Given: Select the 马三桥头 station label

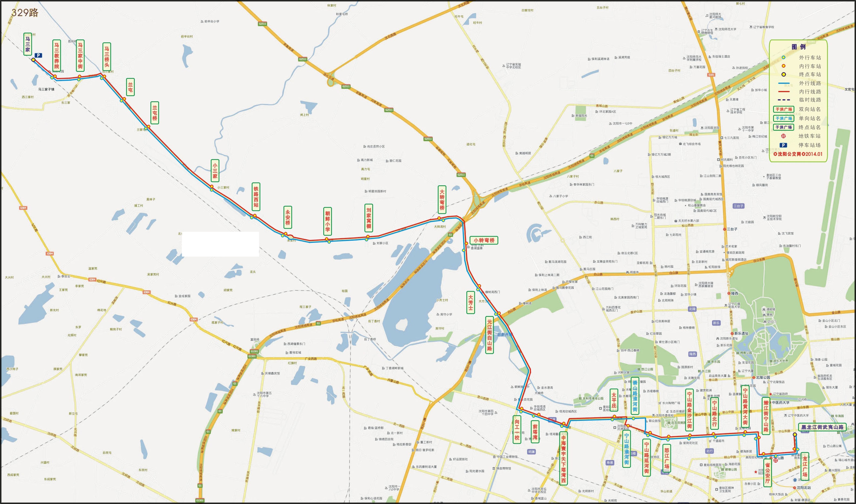Looking at the screenshot, I should click(107, 56).
